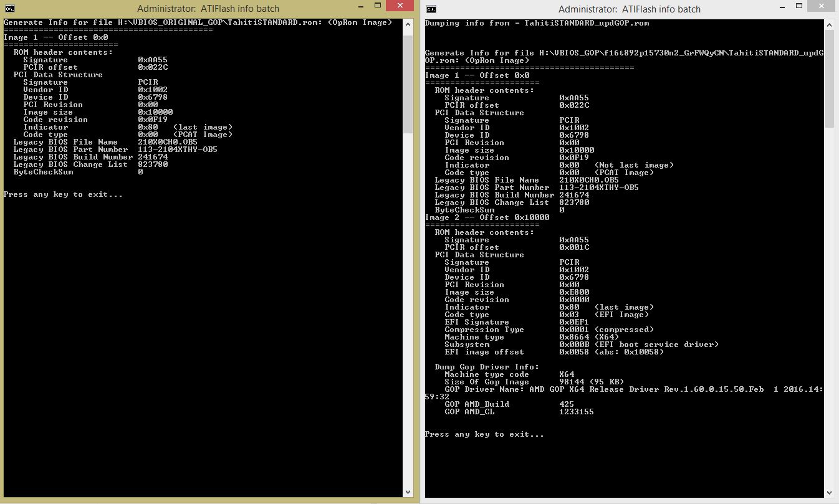Click the left window's scrollbar up arrow
The height and width of the screenshot is (504, 839).
tap(408, 25)
